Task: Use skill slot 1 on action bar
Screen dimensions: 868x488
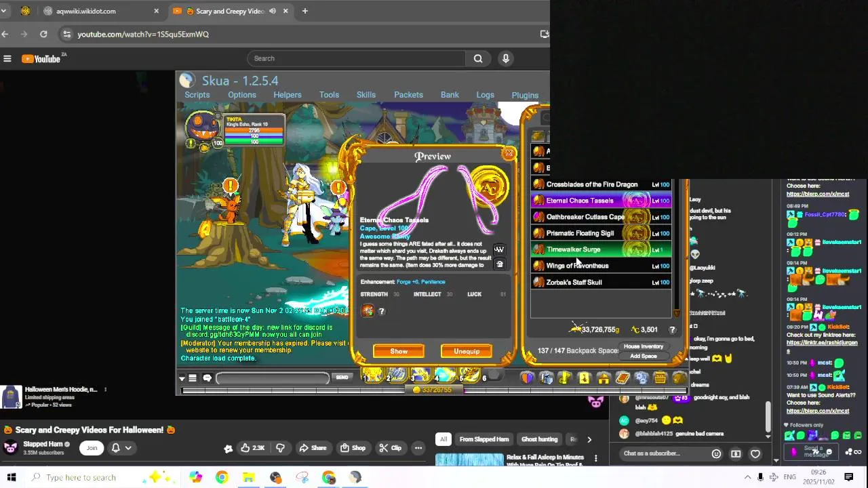Action: tap(374, 376)
